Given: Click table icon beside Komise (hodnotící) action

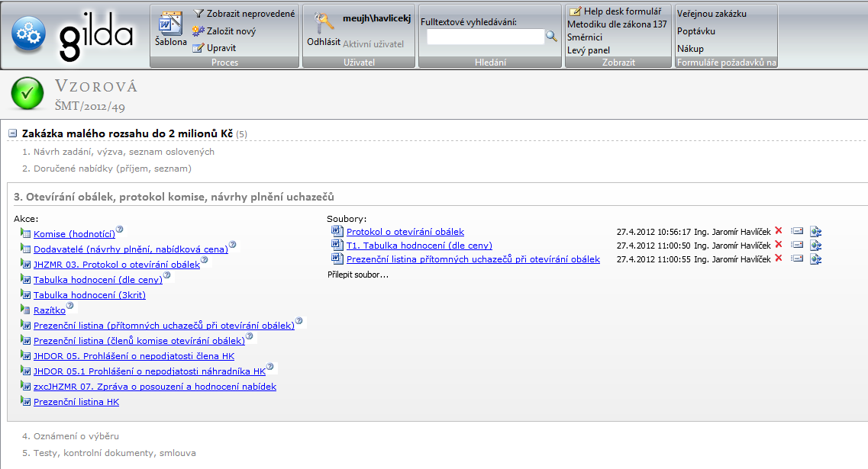Looking at the screenshot, I should [25, 233].
